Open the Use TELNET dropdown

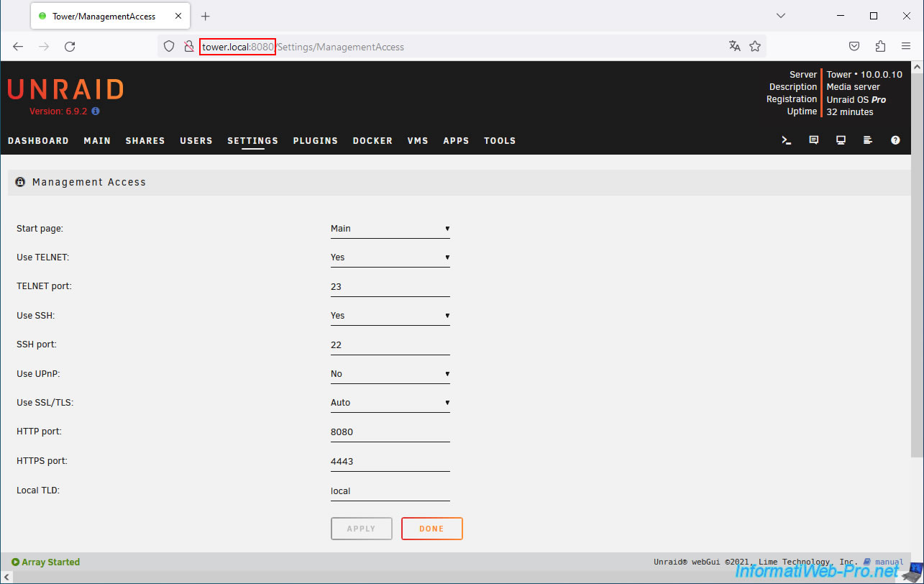click(390, 257)
